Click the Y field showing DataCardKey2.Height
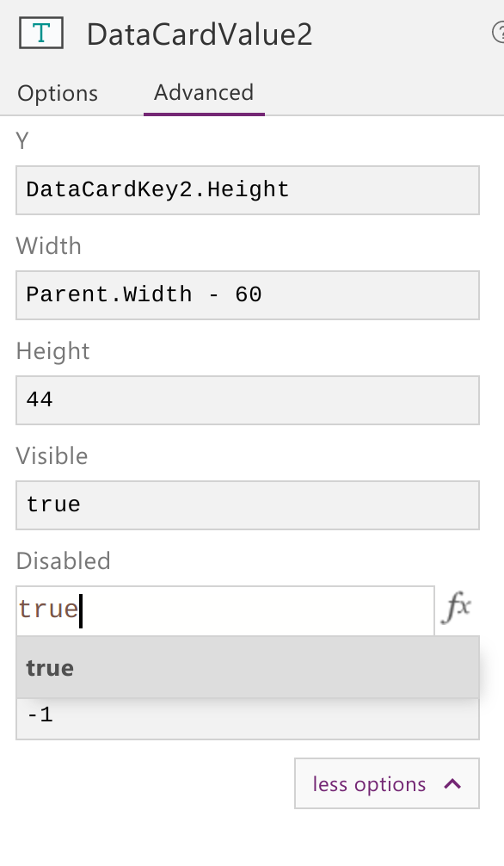This screenshot has height=866, width=504. coord(248,190)
